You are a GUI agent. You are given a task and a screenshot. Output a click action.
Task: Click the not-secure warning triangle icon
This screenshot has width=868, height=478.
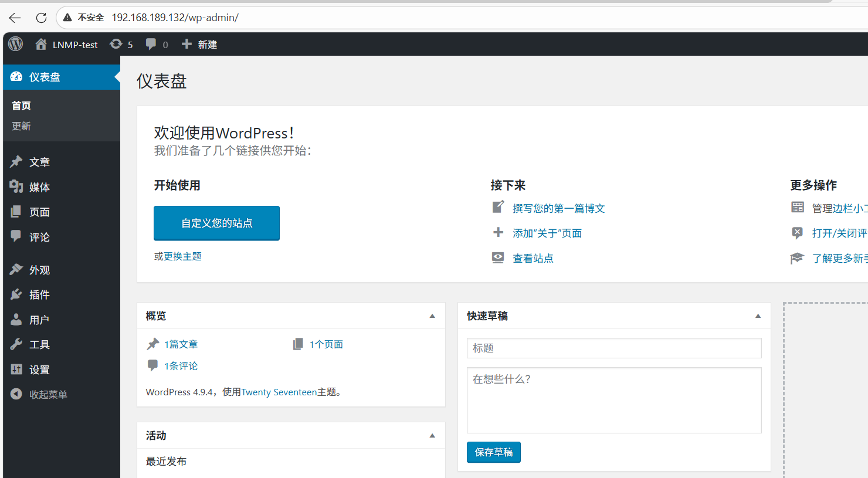click(67, 18)
